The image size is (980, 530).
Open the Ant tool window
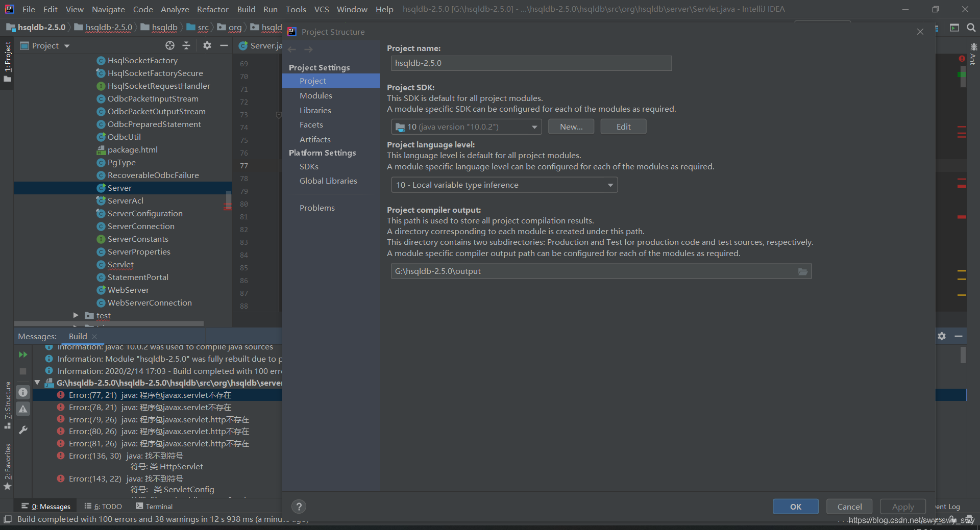point(973,54)
